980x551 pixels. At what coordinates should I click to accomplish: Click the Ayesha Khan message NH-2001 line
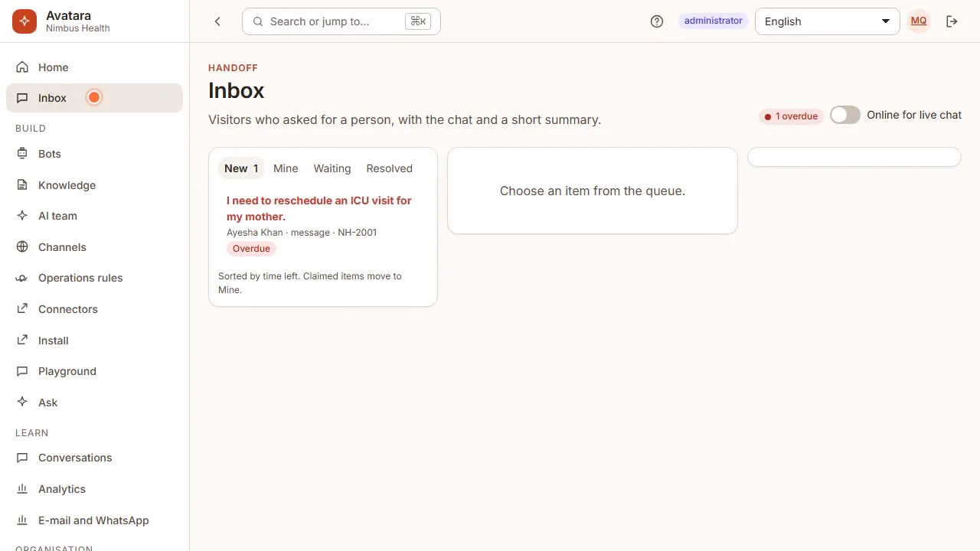(x=302, y=233)
